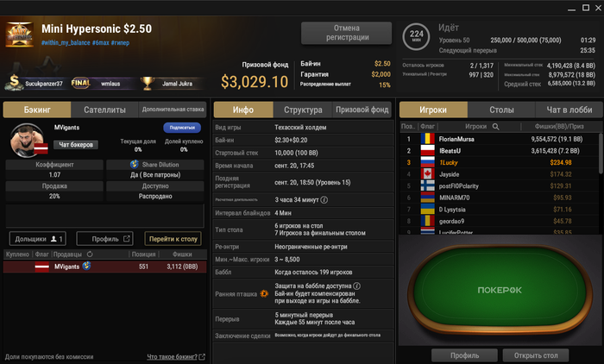The image size is (604, 364).
Task: Click the Открыть стол button
Action: [x=536, y=355]
